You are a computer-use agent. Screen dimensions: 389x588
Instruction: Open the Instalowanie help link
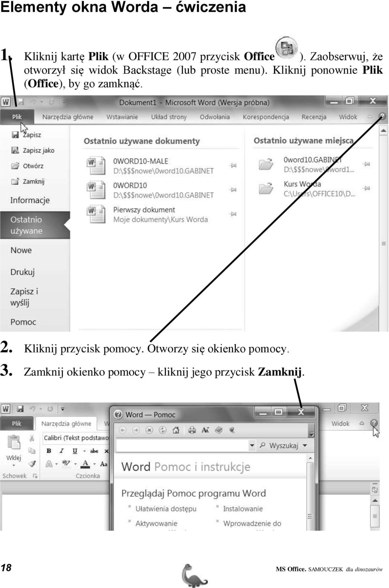pos(243,509)
